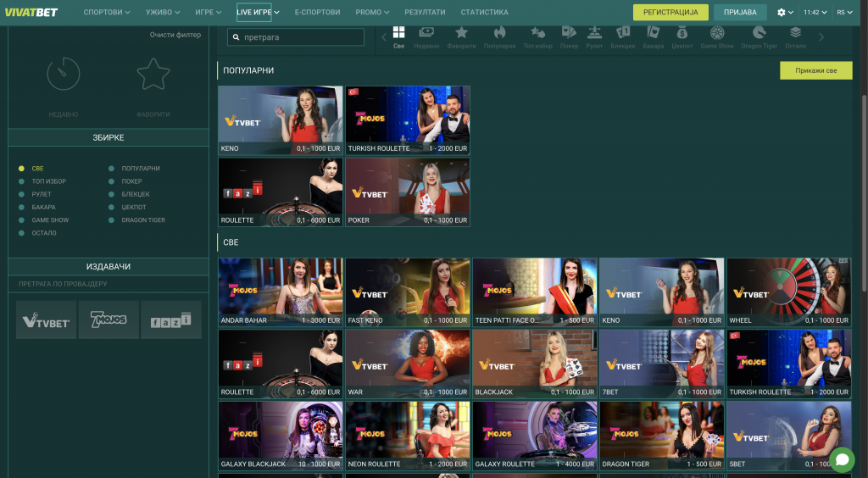Viewport: 868px width, 478px height.
Task: Open the settings gear dropdown
Action: coord(785,12)
